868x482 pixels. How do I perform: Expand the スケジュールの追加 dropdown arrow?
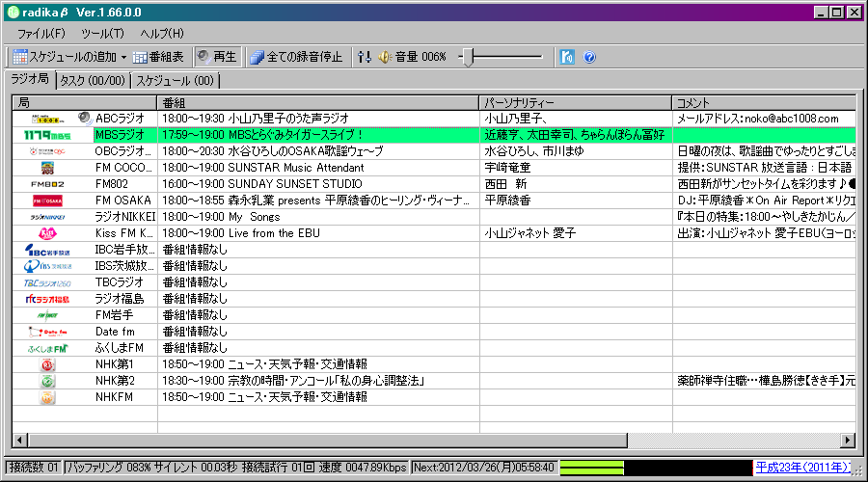pos(124,57)
